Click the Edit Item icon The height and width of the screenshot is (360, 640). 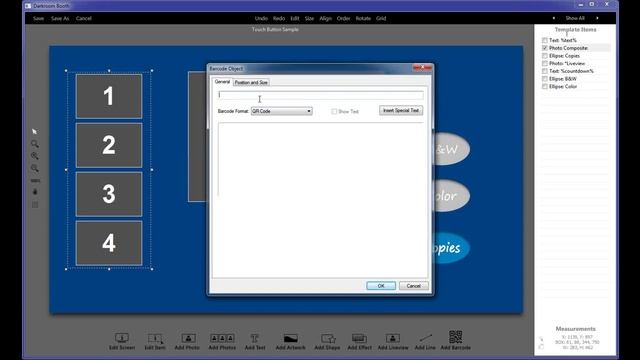click(x=155, y=338)
